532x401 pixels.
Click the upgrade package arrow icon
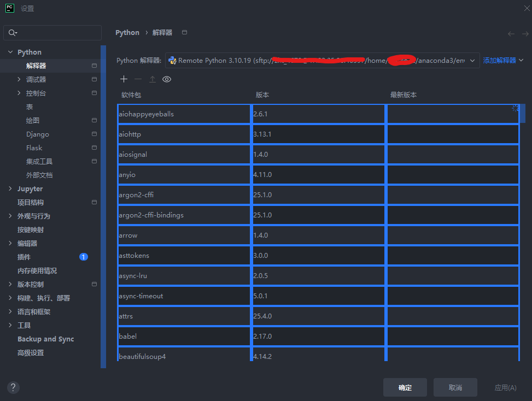pos(153,79)
